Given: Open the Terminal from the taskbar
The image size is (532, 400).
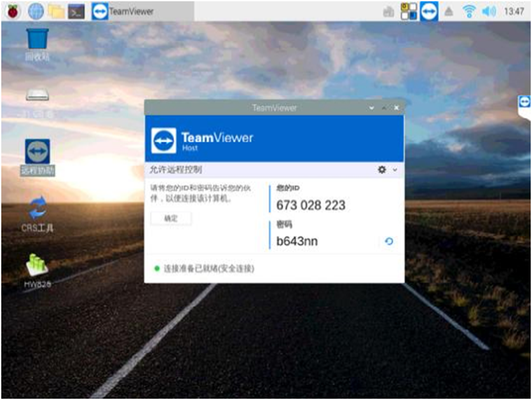Looking at the screenshot, I should tap(76, 11).
